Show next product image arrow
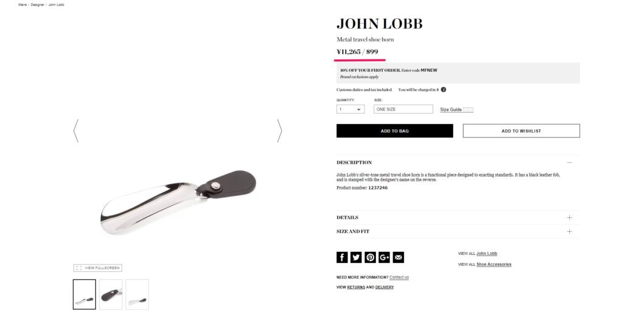 (x=279, y=131)
